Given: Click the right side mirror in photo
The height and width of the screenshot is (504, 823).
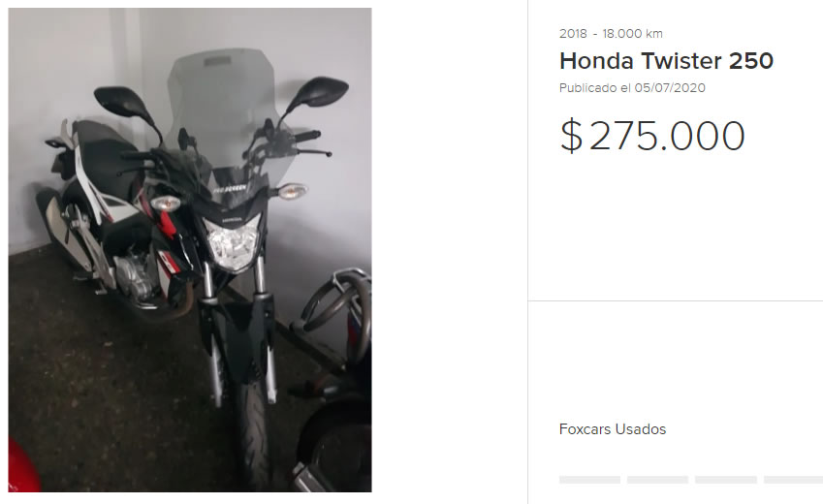Looking at the screenshot, I should (320, 92).
